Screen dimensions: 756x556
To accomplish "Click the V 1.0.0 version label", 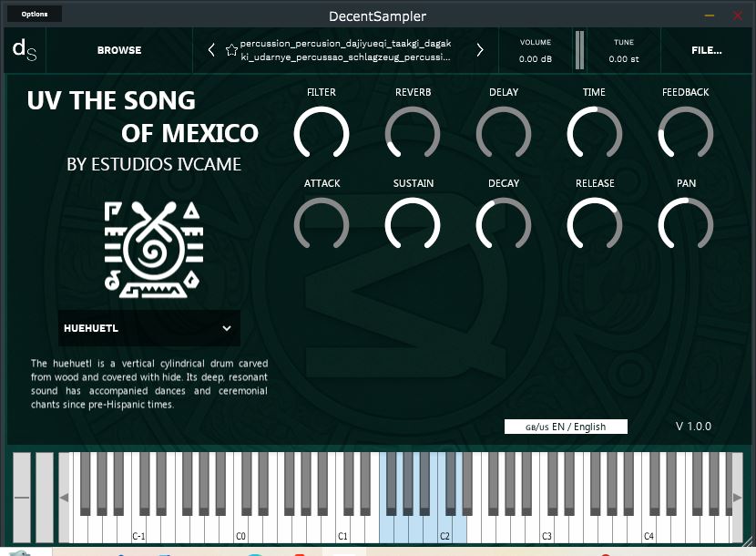I will (693, 427).
